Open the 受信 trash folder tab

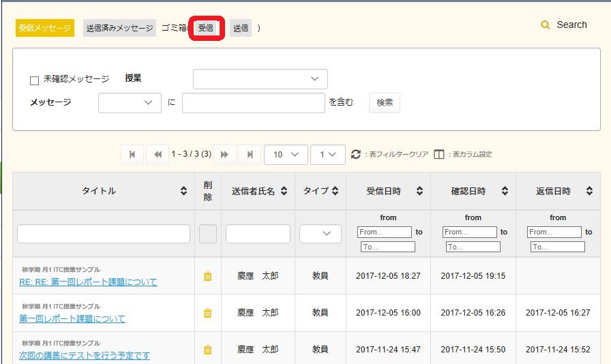tap(206, 29)
